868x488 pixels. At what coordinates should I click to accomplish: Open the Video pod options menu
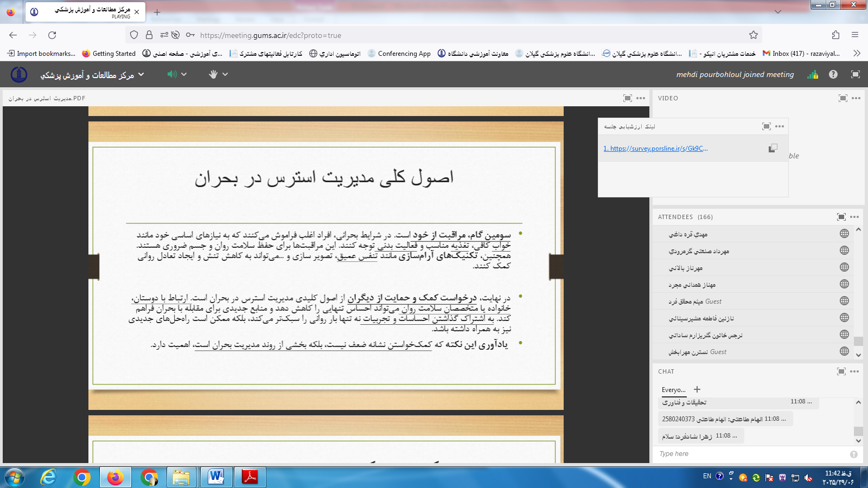click(x=856, y=98)
